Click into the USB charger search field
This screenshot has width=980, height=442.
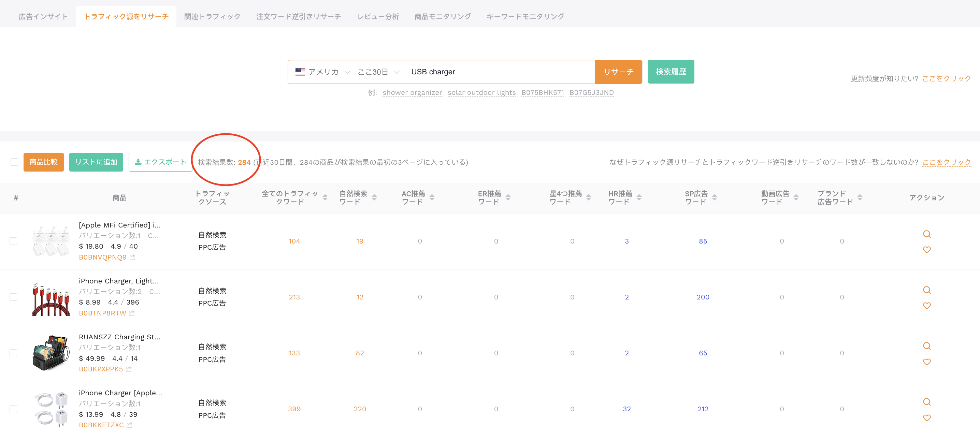coord(500,72)
